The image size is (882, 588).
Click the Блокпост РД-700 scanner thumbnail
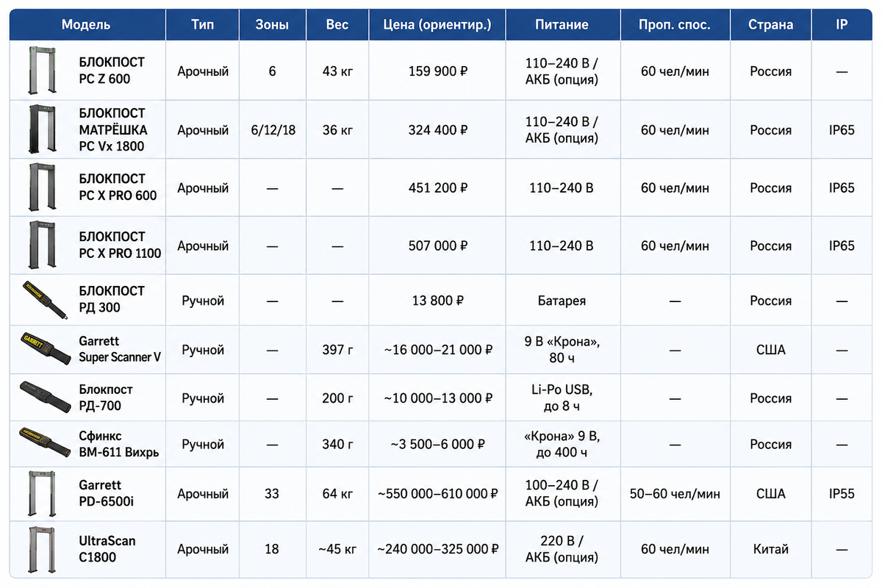(x=44, y=398)
